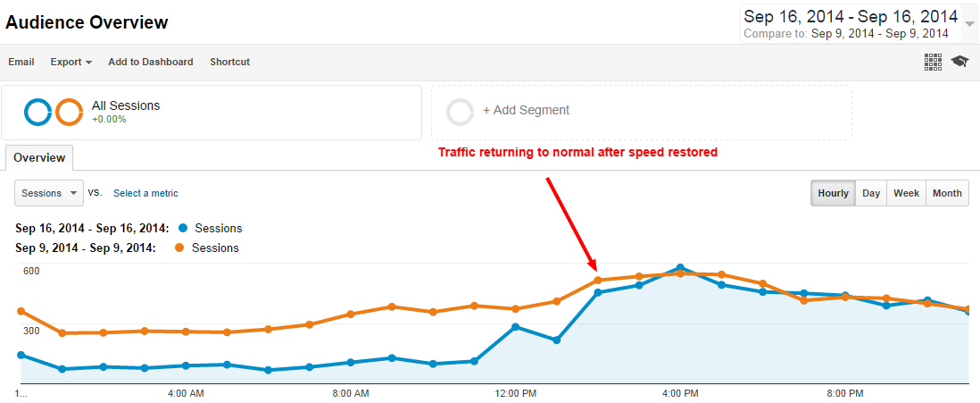980x403 pixels.
Task: Click the orange All Sessions circle icon
Action: (x=69, y=112)
